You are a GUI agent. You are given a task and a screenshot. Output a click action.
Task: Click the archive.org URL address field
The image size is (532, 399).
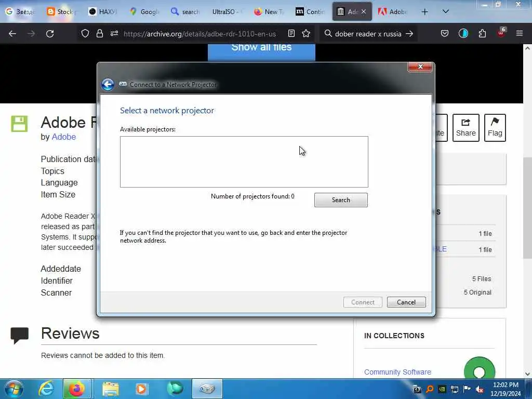(x=200, y=34)
